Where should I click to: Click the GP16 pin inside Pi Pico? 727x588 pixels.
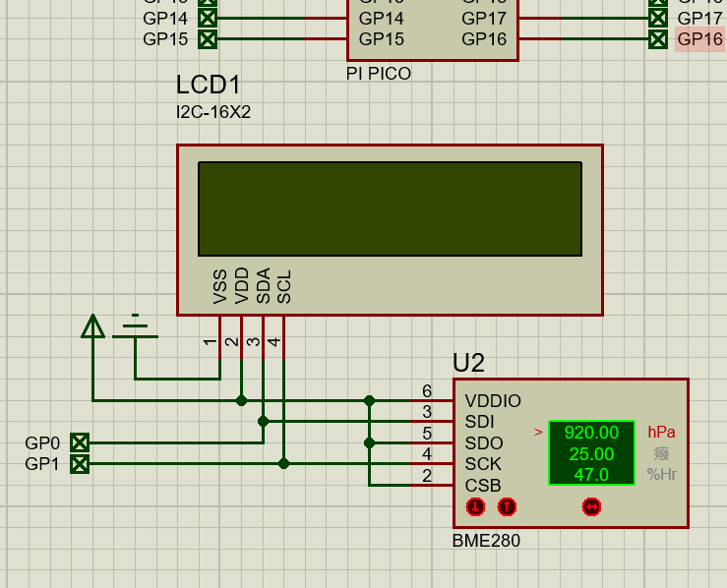coord(484,39)
